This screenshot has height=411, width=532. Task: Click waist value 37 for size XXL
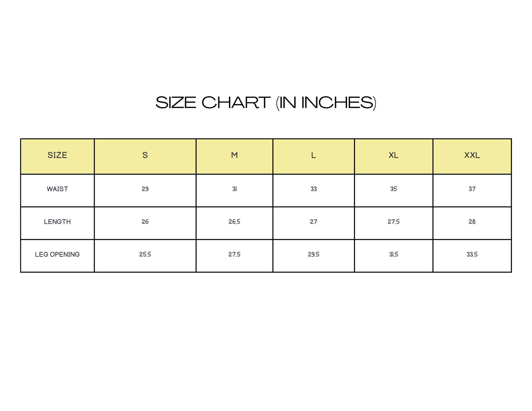pos(472,189)
